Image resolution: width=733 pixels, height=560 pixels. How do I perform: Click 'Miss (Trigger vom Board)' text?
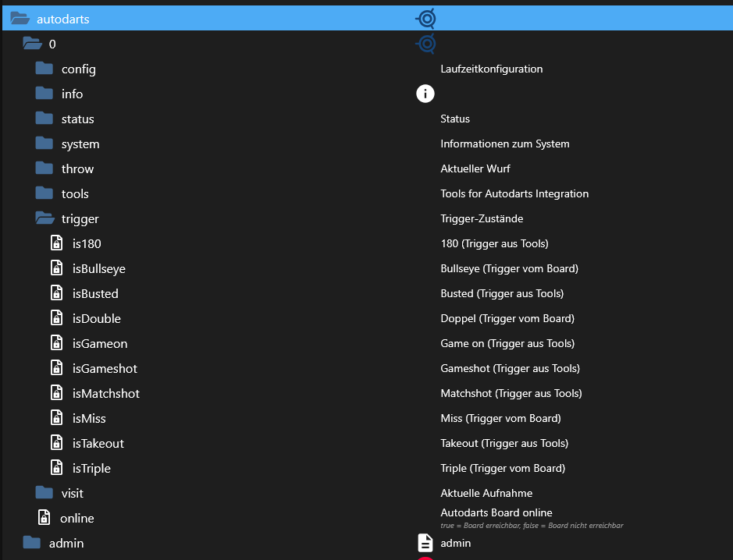(x=500, y=418)
